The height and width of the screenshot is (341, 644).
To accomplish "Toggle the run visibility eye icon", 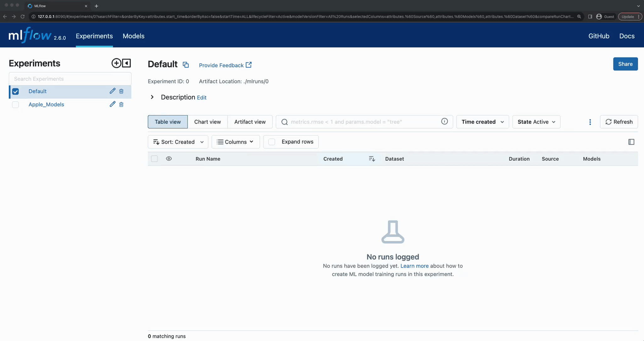I will [x=169, y=159].
